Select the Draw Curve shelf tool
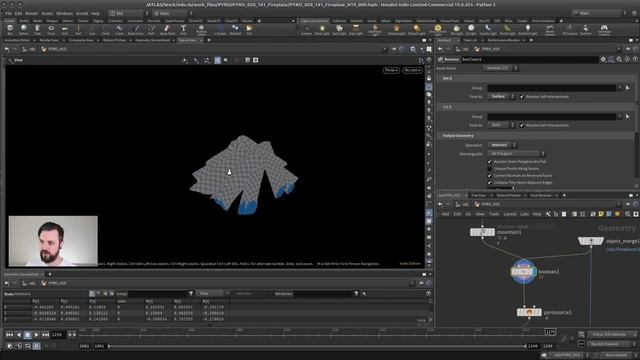The width and height of the screenshot is (640, 360). coord(136,29)
